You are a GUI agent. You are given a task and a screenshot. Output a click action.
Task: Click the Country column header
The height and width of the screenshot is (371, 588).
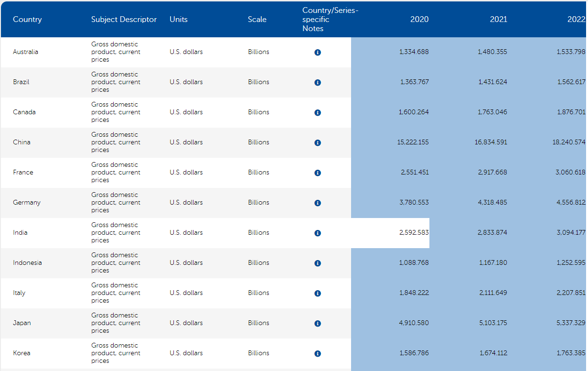pyautogui.click(x=27, y=20)
